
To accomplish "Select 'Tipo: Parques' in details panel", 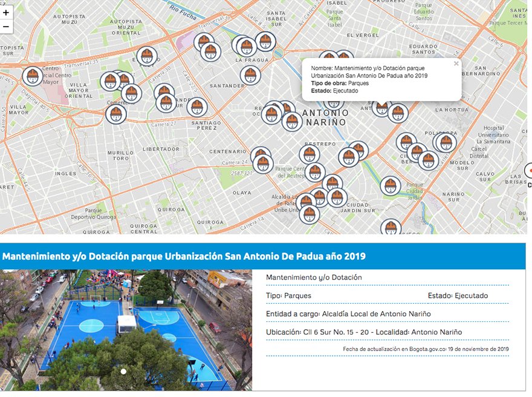I will 288,295.
